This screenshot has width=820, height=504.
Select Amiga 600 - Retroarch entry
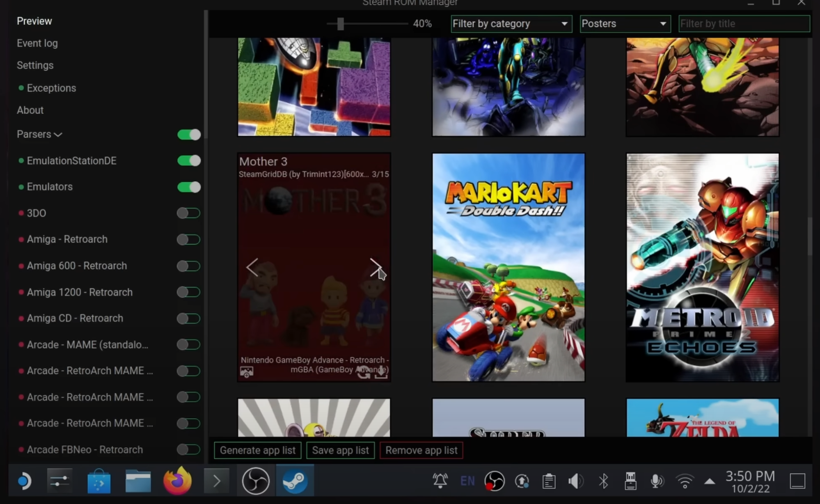[77, 266]
